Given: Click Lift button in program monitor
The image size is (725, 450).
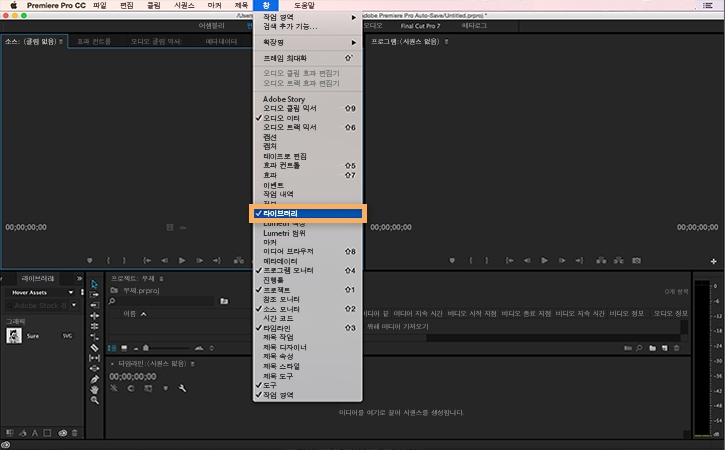Looking at the screenshot, I should pos(601,260).
